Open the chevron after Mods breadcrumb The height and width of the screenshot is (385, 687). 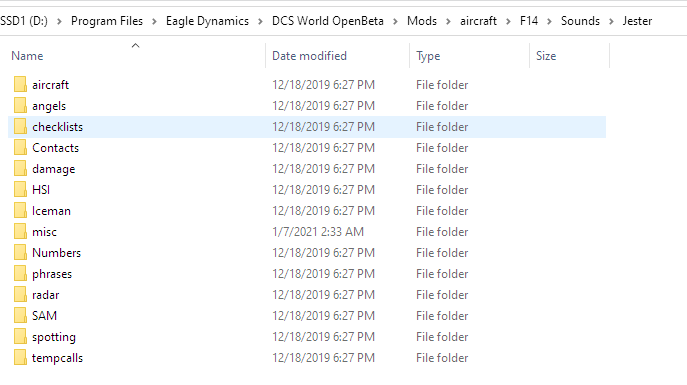tap(448, 21)
